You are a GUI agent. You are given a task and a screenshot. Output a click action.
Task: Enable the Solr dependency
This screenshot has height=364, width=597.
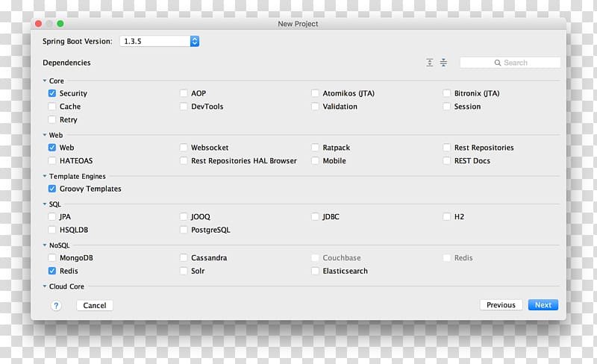[184, 271]
